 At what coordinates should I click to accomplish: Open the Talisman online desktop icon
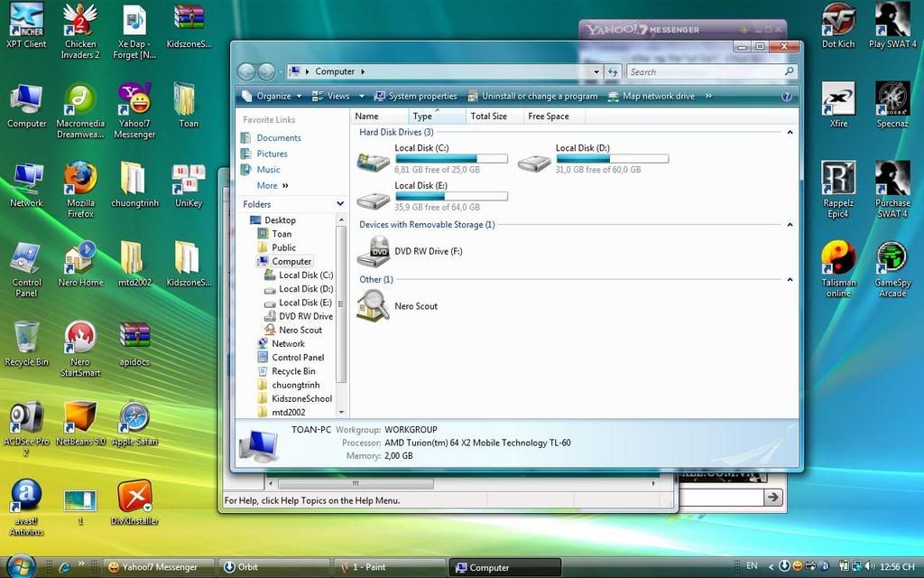click(838, 269)
